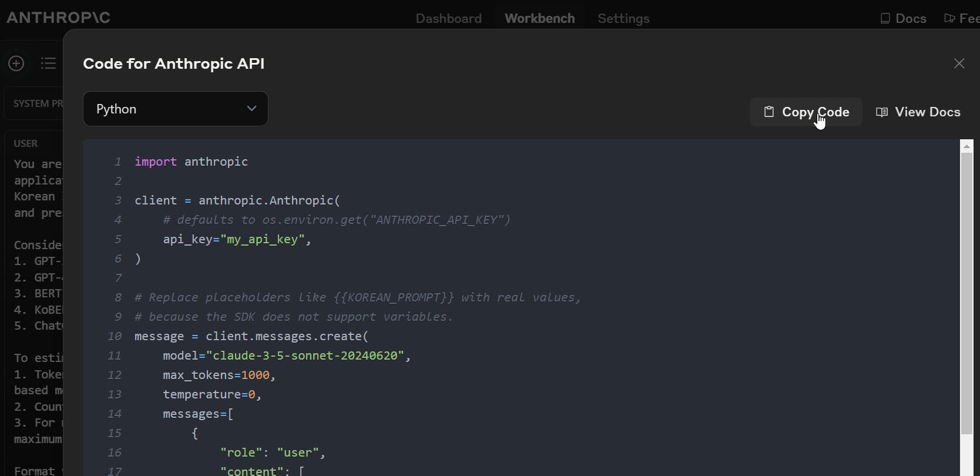This screenshot has width=980, height=476.
Task: Open the Docs link in header
Action: (x=904, y=18)
